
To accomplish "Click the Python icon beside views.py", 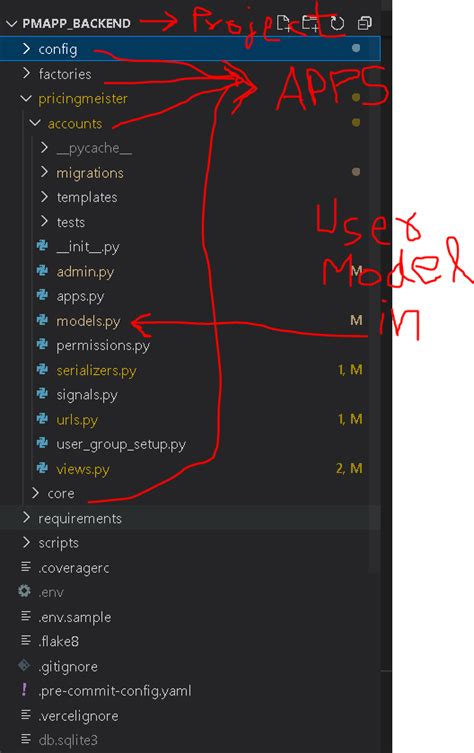I will pos(42,468).
